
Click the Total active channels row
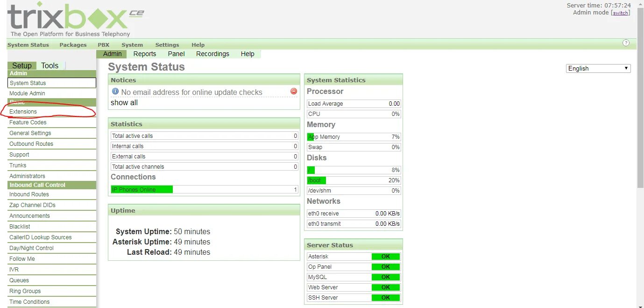pos(205,167)
